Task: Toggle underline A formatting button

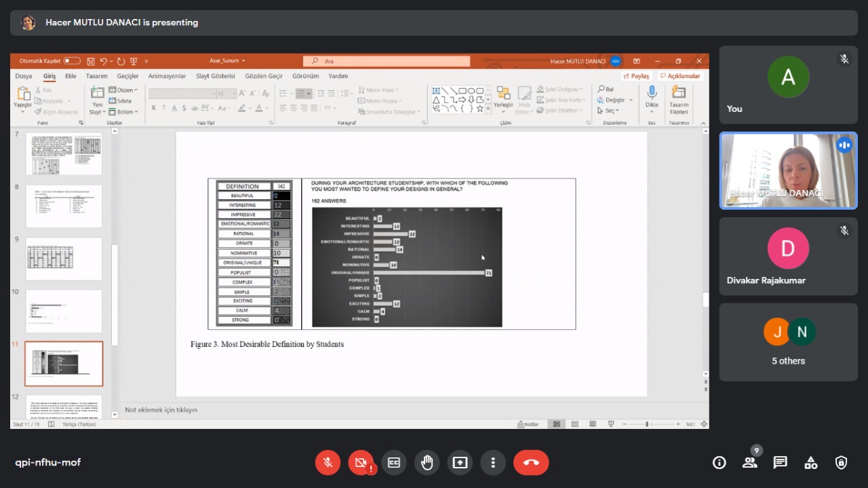Action: [x=174, y=108]
